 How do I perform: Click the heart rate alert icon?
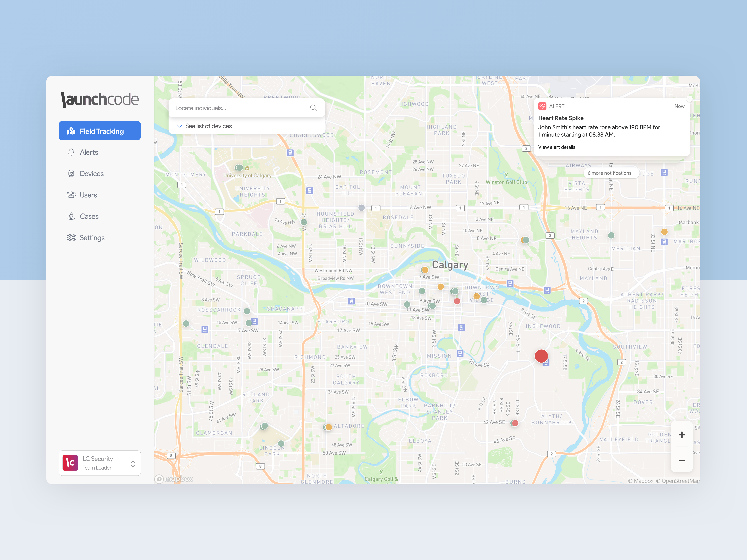point(542,106)
